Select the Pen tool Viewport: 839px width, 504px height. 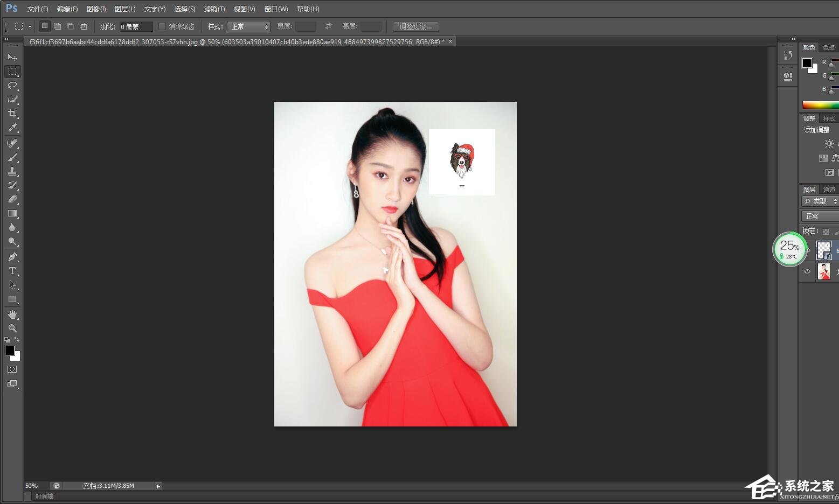pos(12,256)
